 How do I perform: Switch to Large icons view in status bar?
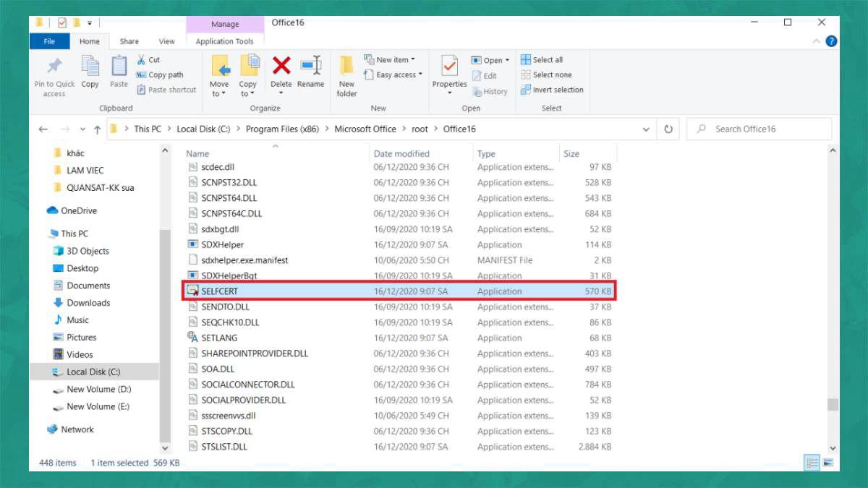pyautogui.click(x=828, y=463)
